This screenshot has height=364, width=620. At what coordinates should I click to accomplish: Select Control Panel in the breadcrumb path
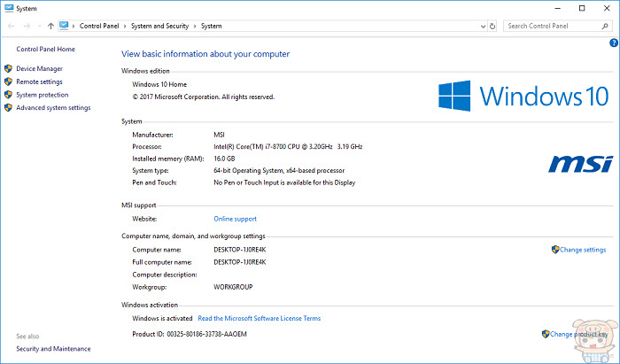coord(99,26)
